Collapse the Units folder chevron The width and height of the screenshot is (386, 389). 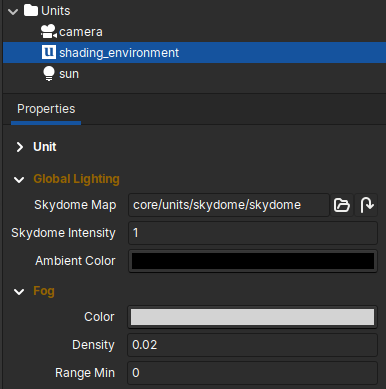pos(13,12)
